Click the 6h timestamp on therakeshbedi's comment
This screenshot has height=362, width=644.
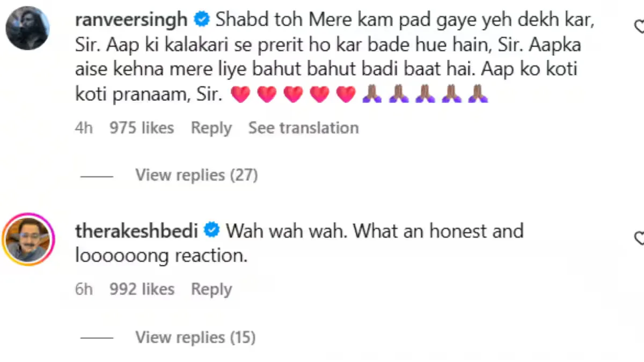[x=83, y=289]
